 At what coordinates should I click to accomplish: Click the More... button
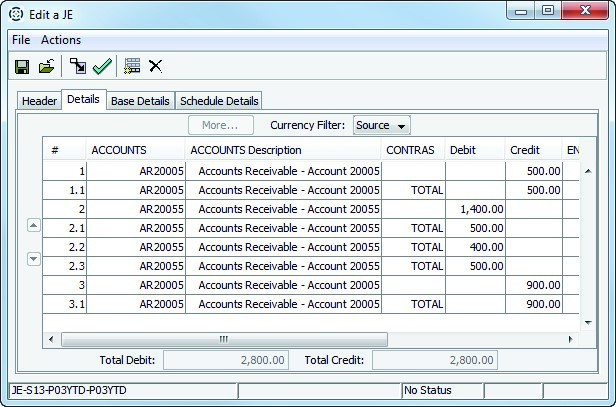tap(220, 126)
